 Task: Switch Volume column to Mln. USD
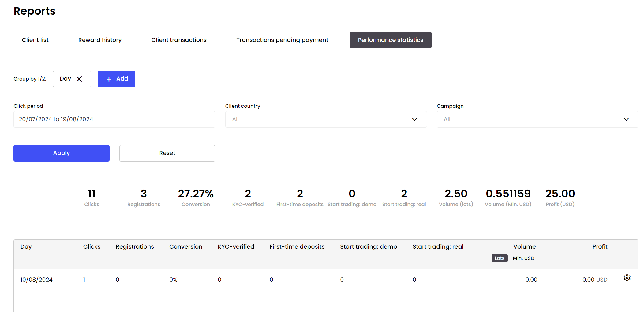[523, 258]
